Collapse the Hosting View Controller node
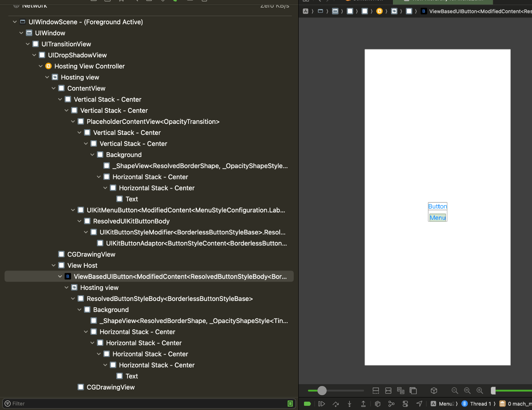 tap(41, 66)
